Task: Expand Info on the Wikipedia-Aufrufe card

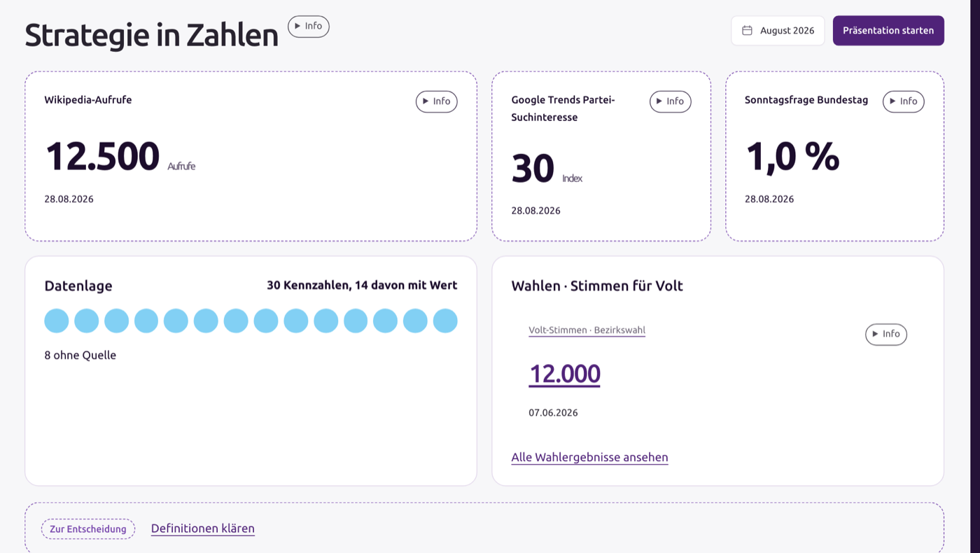Action: pos(437,101)
